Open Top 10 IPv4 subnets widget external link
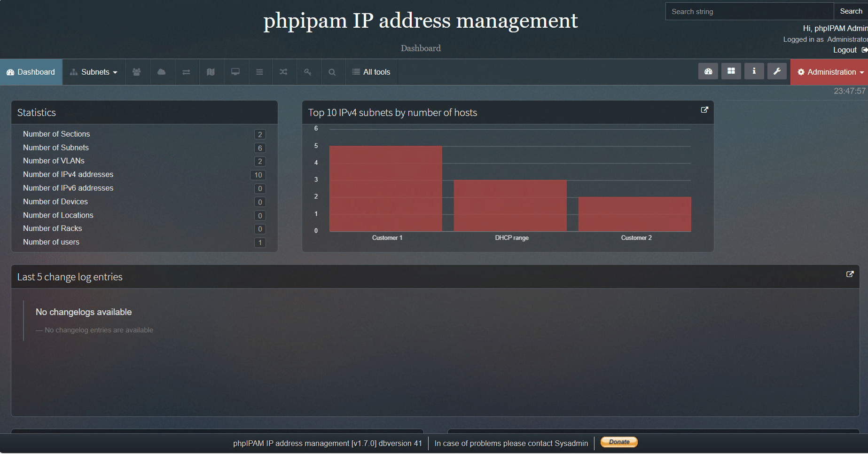Image resolution: width=868 pixels, height=454 pixels. click(x=704, y=110)
